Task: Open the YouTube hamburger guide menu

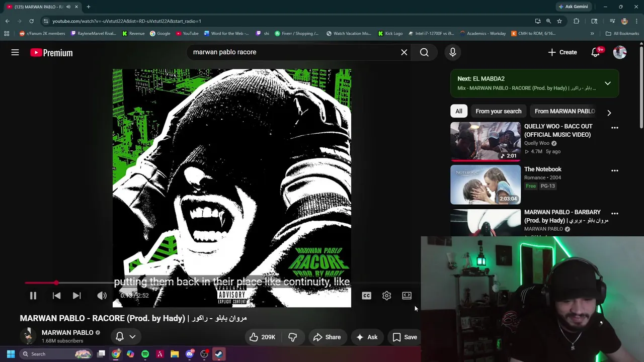Action: [15, 52]
